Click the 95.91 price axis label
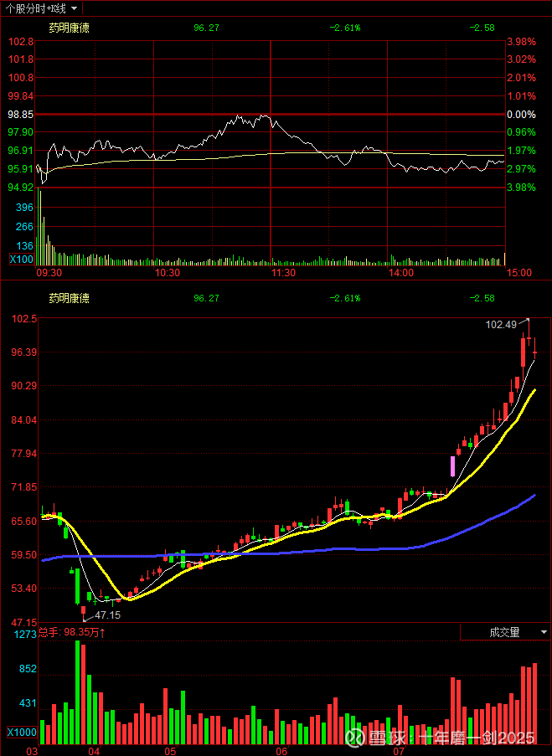The width and height of the screenshot is (552, 756). 21,169
